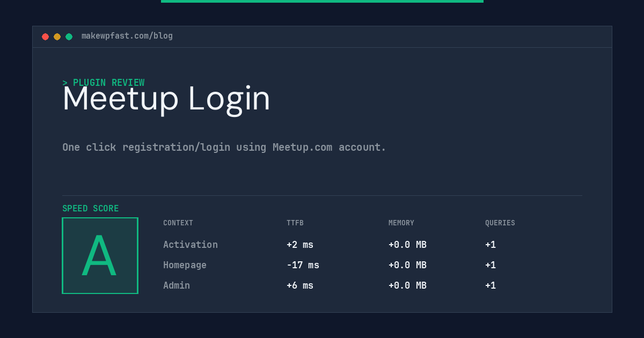Click the '-17 ms' TTFB value

pyautogui.click(x=303, y=265)
